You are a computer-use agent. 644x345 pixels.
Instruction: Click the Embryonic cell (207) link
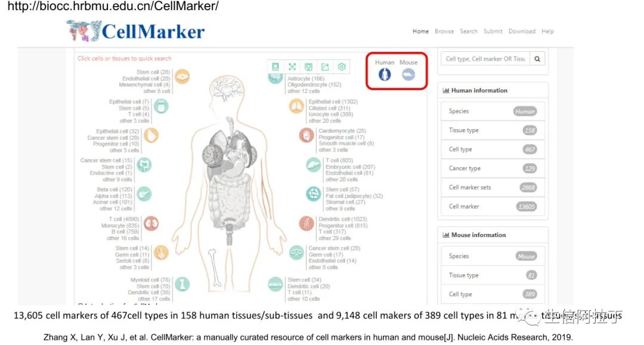coord(350,167)
